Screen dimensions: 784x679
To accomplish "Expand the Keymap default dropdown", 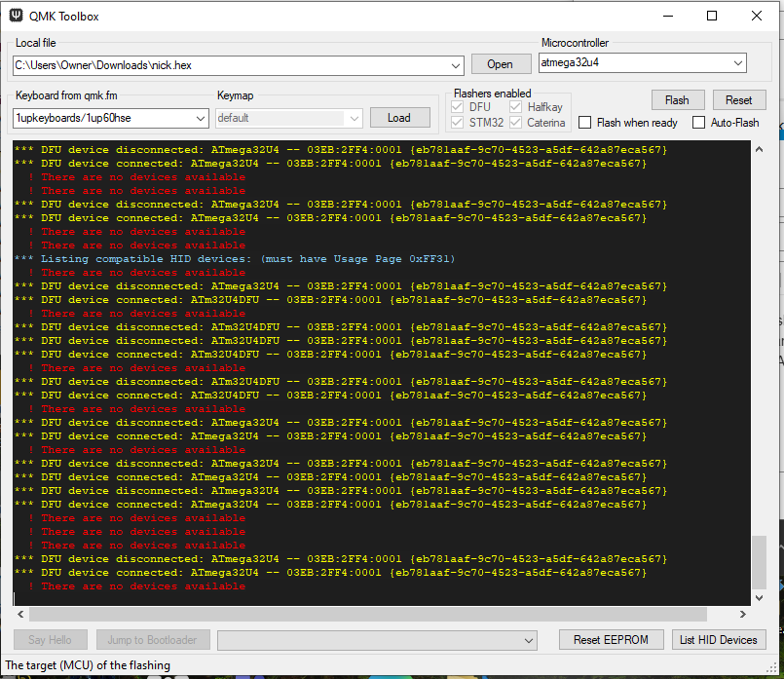I will (x=355, y=119).
